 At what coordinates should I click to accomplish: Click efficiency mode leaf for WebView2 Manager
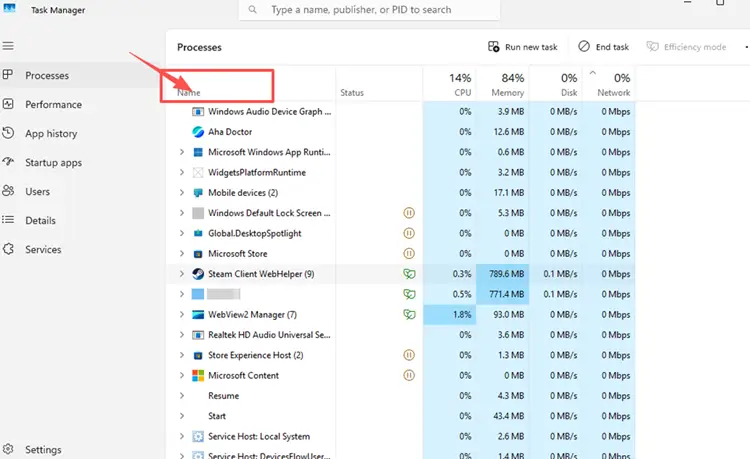click(x=409, y=315)
